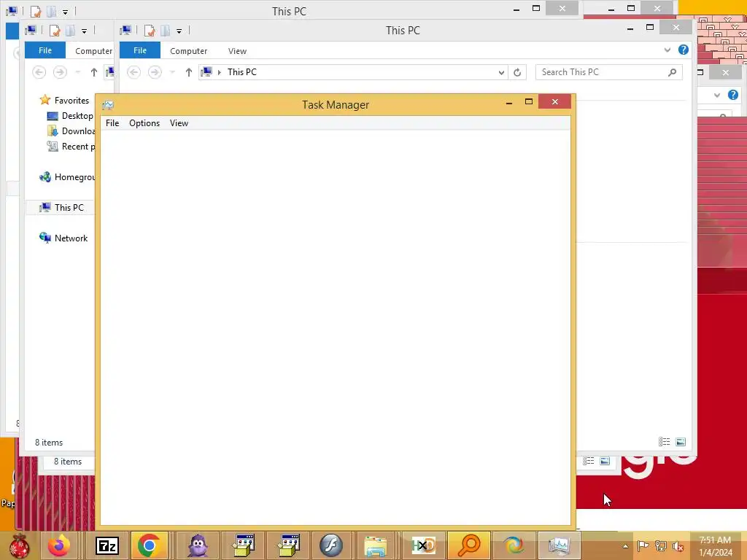This screenshot has height=560, width=747.
Task: Expand the breadcrumb arrow before This PC in address bar
Action: pyautogui.click(x=219, y=72)
